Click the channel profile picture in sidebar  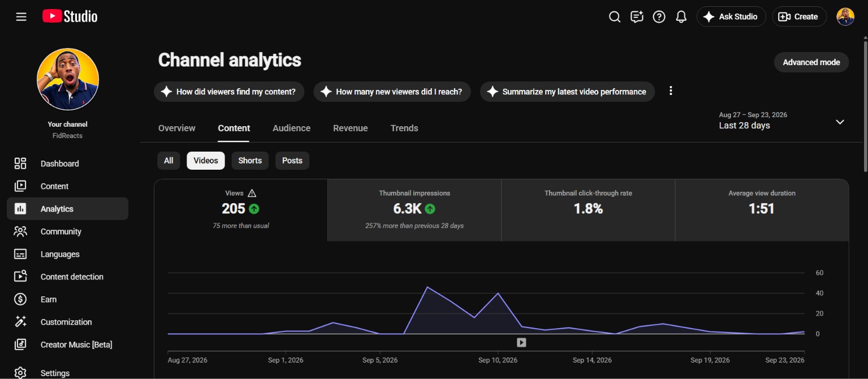tap(68, 79)
